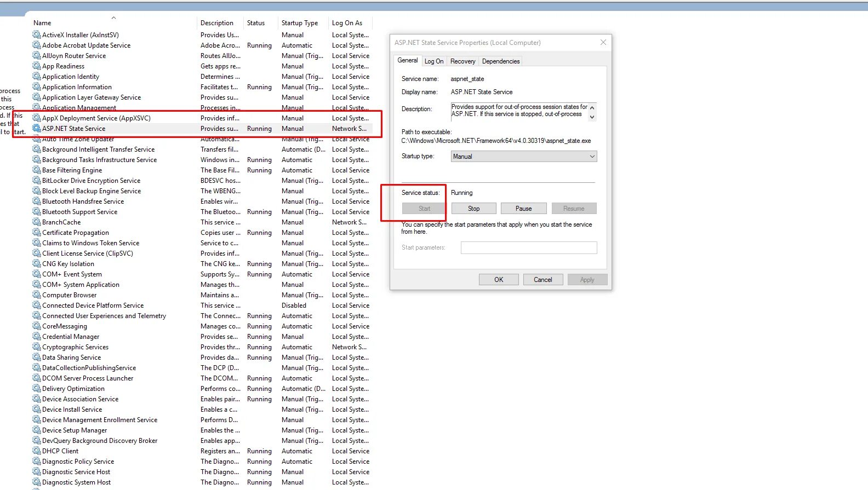868x490 pixels.
Task: Click the Application Information gear icon
Action: pyautogui.click(x=37, y=87)
